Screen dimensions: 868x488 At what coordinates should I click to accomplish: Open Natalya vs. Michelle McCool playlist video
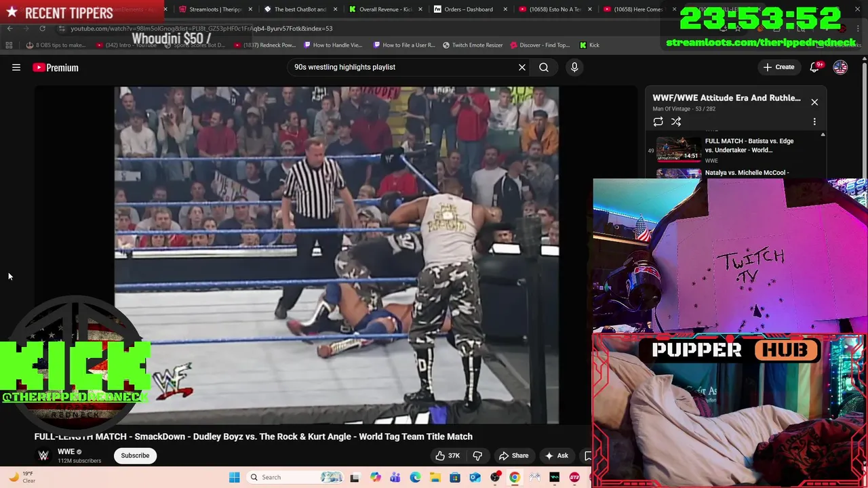[746, 173]
